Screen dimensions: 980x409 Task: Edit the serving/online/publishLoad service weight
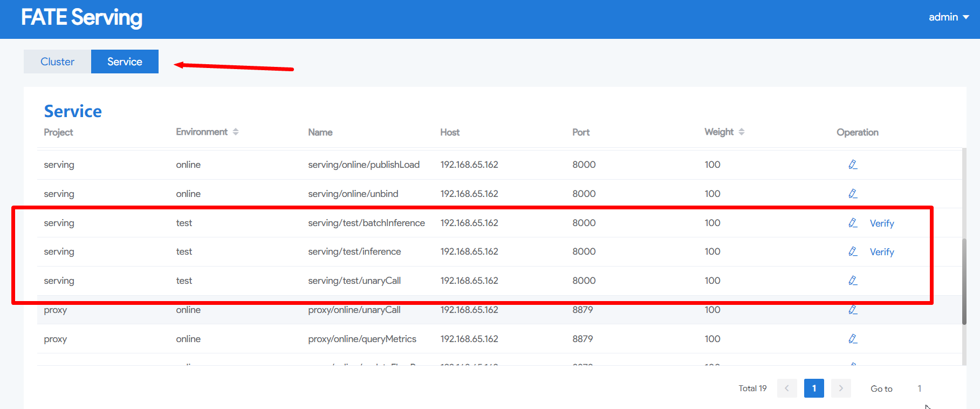[853, 165]
